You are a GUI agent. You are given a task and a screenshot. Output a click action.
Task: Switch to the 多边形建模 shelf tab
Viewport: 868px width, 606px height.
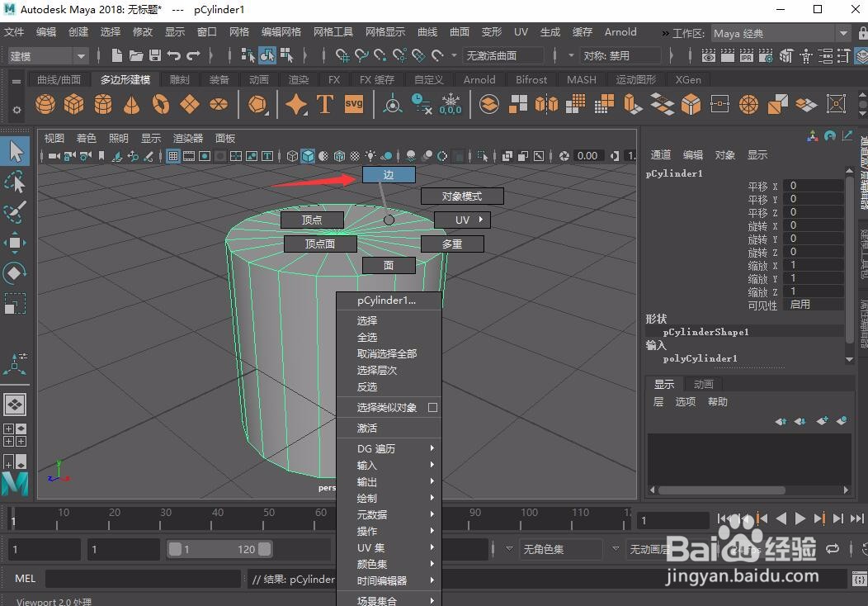click(125, 80)
